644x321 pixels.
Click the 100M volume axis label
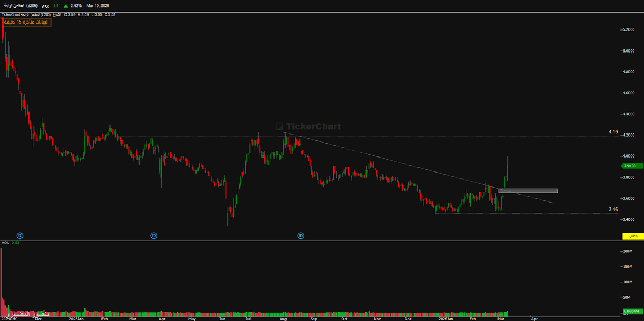click(628, 282)
